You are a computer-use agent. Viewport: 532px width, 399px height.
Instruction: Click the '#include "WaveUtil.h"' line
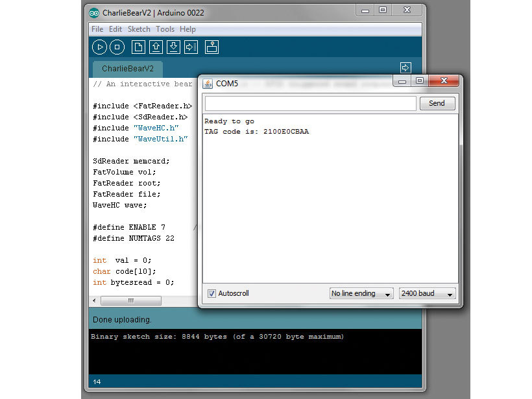tap(140, 139)
